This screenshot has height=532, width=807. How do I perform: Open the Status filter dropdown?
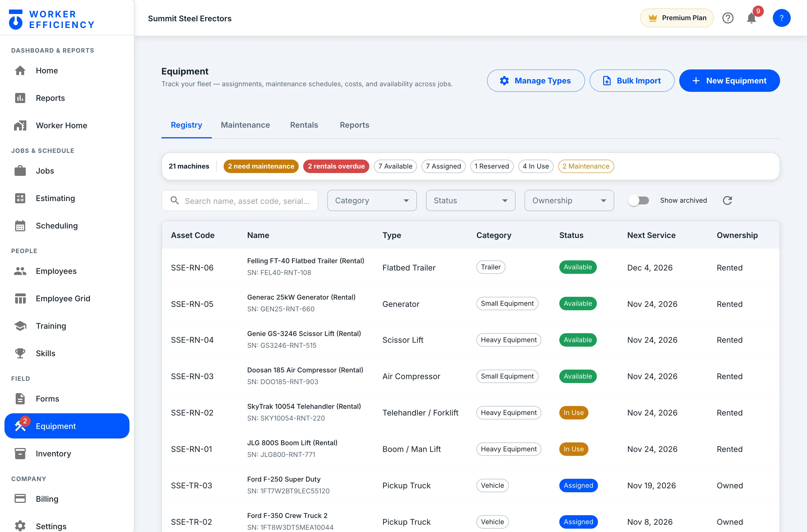tap(470, 200)
